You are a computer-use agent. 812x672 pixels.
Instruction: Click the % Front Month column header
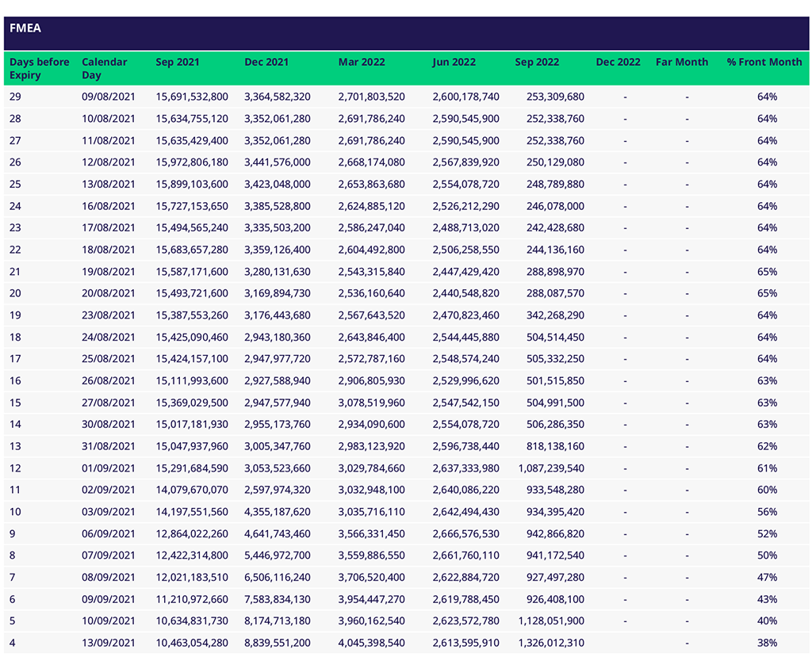click(764, 62)
